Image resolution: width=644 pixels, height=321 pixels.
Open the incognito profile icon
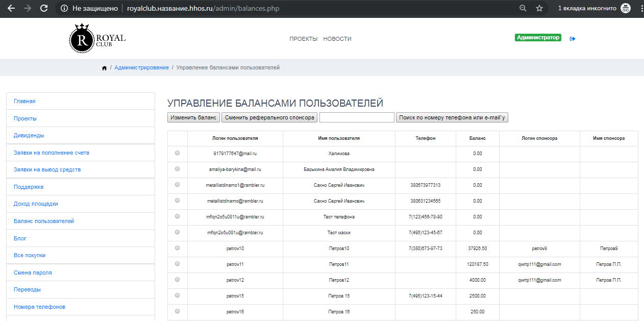pyautogui.click(x=626, y=8)
